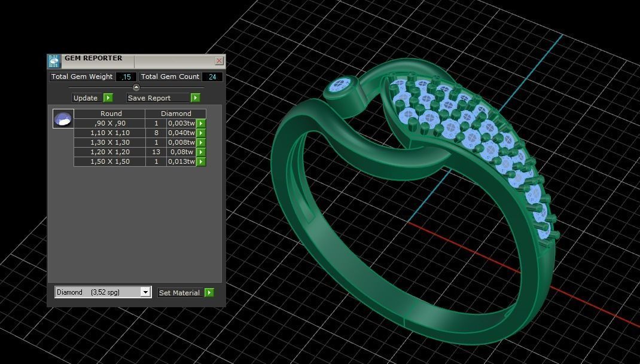Click the Total Gem Count value 24
This screenshot has height=364, width=640.
point(212,77)
